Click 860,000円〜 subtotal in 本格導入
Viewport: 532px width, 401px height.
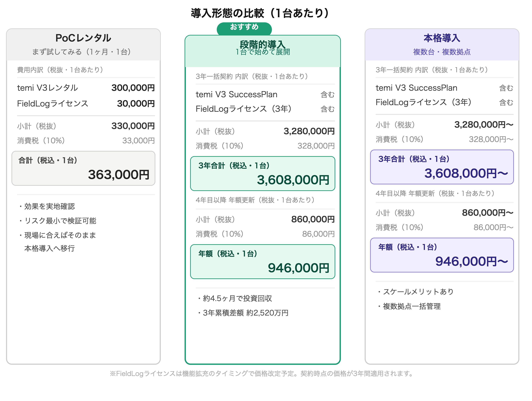pyautogui.click(x=488, y=213)
